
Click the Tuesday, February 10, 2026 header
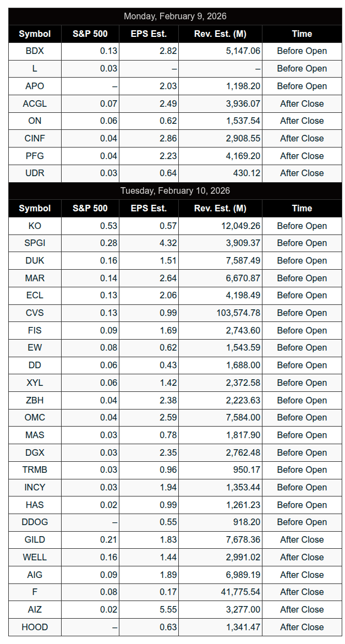175,191
